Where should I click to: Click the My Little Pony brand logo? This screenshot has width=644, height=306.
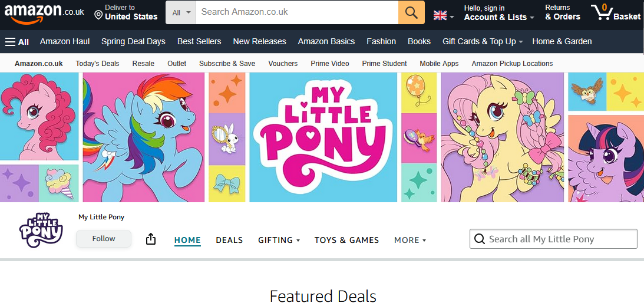pyautogui.click(x=41, y=230)
